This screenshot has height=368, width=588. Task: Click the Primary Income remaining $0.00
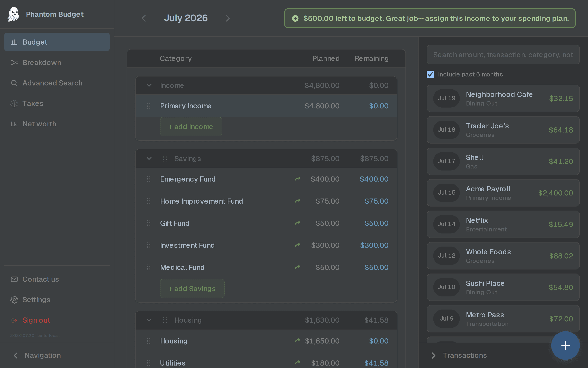[x=379, y=106]
